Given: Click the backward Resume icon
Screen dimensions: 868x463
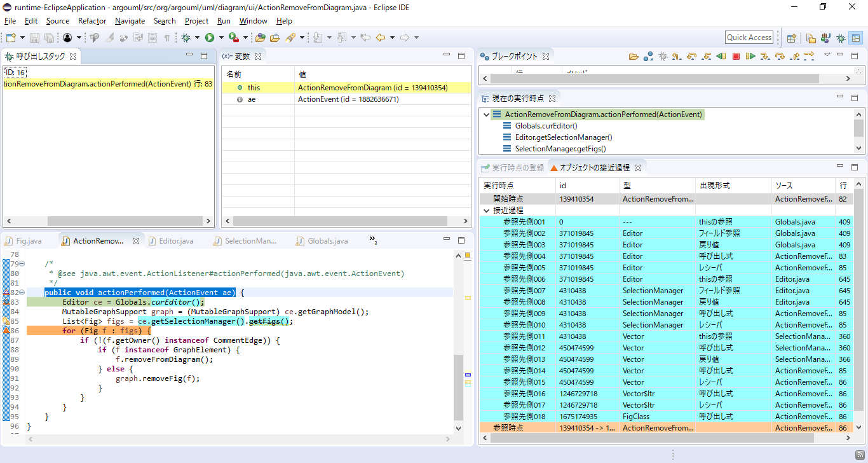Looking at the screenshot, I should coord(721,56).
